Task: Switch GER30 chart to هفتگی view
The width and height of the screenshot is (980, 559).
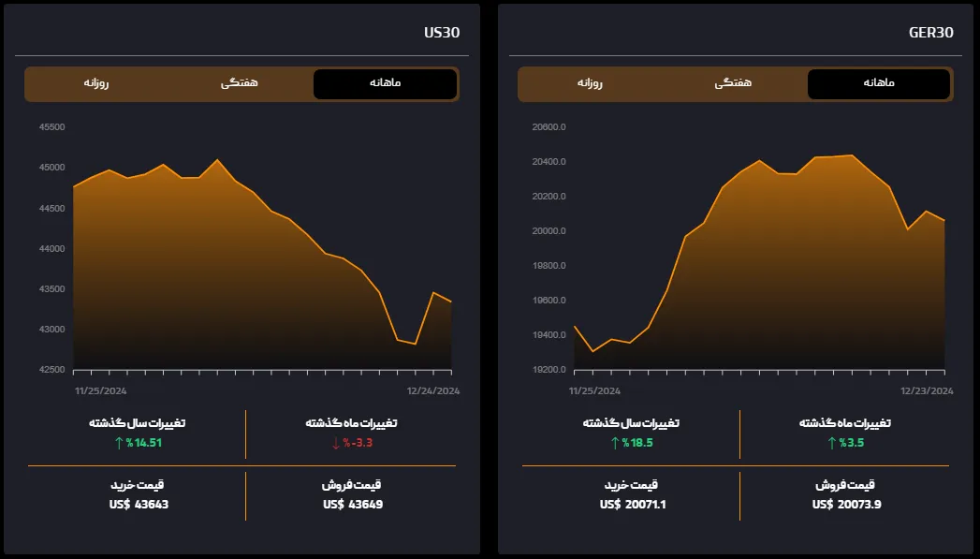Action: tap(733, 84)
